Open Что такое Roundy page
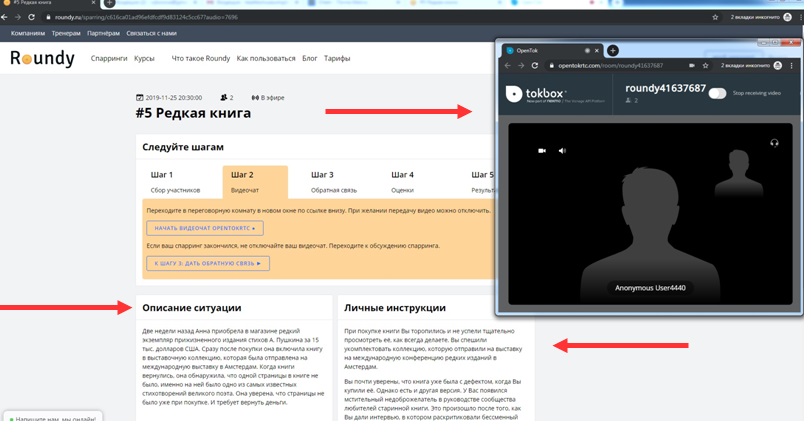811x435 pixels. point(201,58)
